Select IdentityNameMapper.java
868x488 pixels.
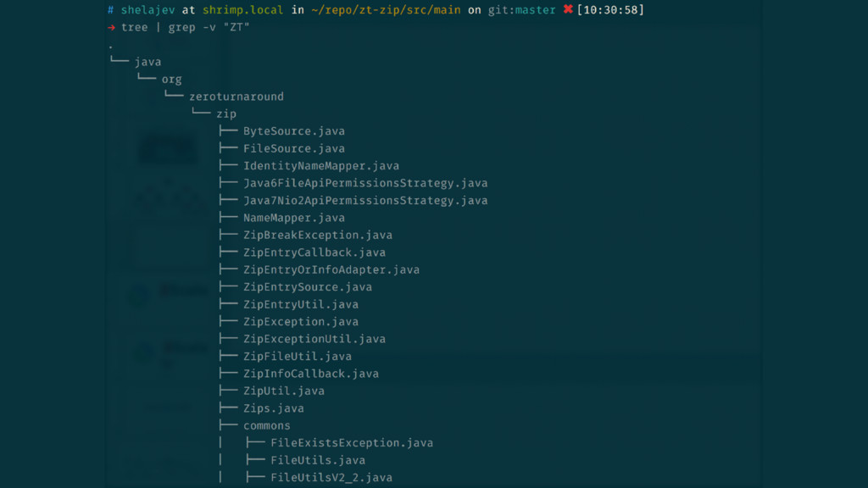tap(321, 165)
